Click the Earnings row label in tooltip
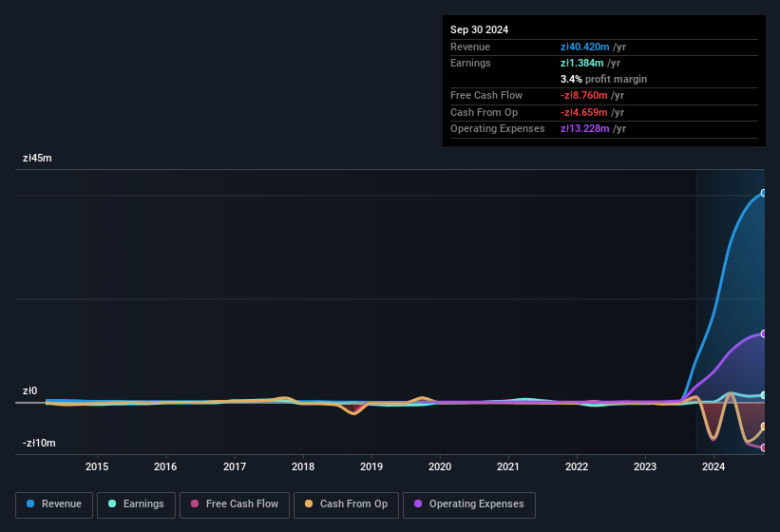 click(x=470, y=63)
